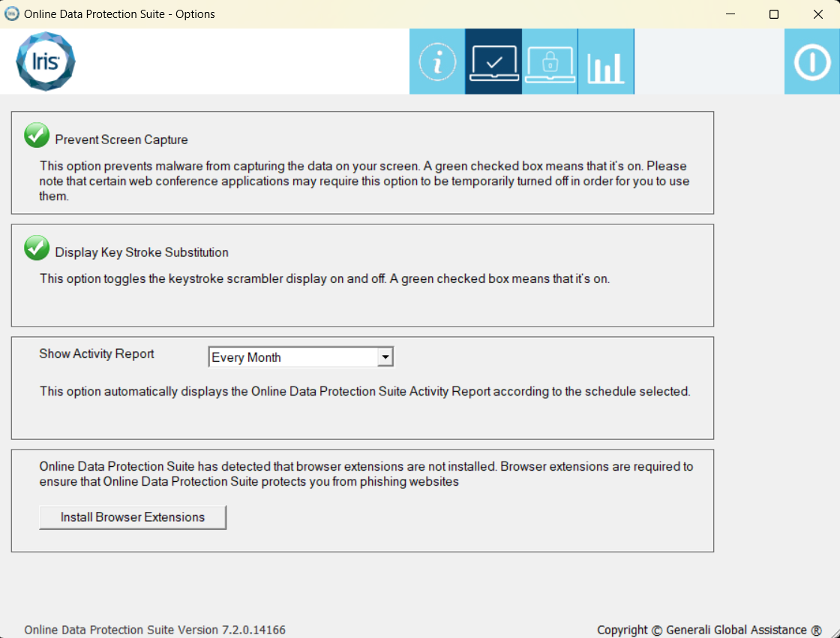Click the Generali Global Assistance copyright text
The image size is (840, 638).
709,630
